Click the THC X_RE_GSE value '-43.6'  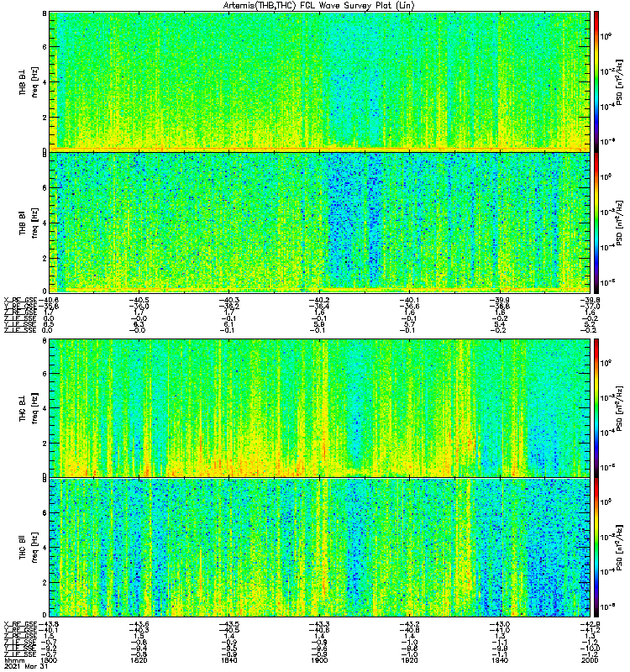click(x=139, y=624)
